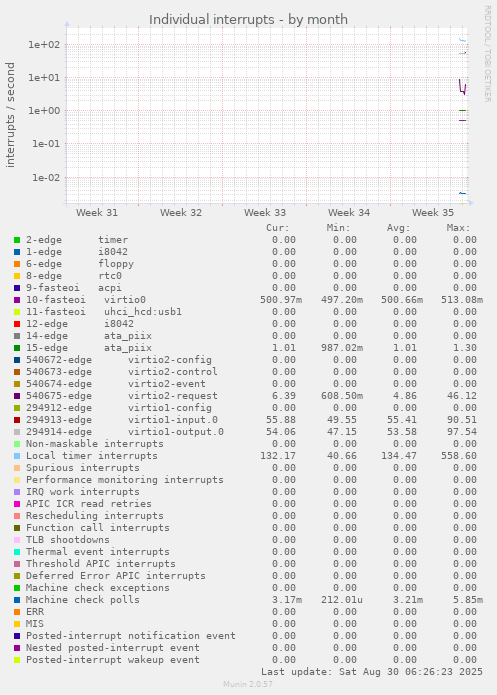
Task: Click the dark red virtio1-input.0 swatch
Action: tap(17, 420)
